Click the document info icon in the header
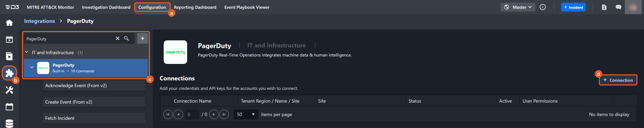 pos(604,7)
